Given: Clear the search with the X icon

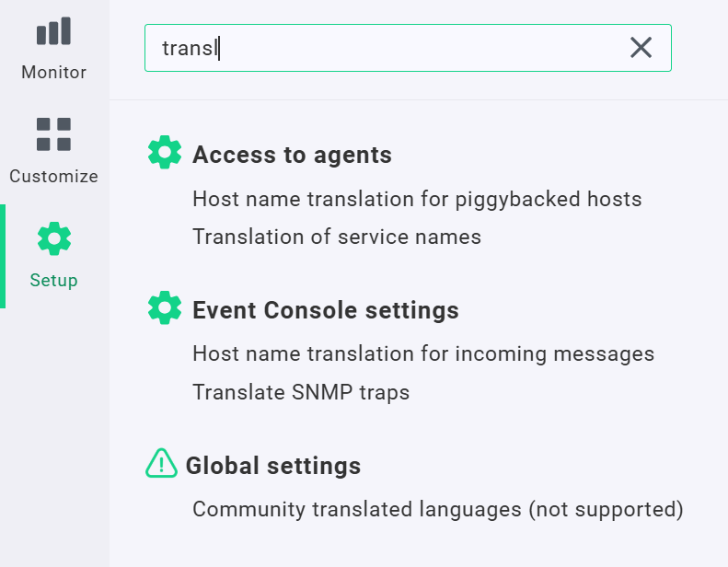Looking at the screenshot, I should pyautogui.click(x=641, y=48).
